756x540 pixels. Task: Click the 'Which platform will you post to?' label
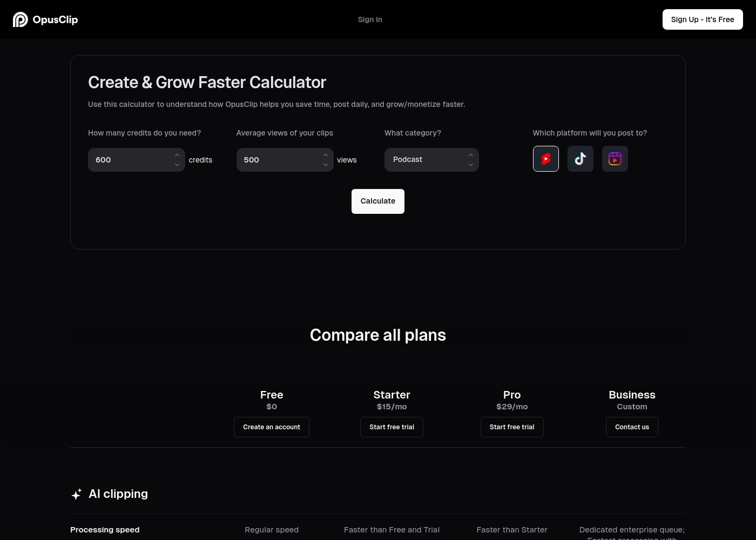590,133
